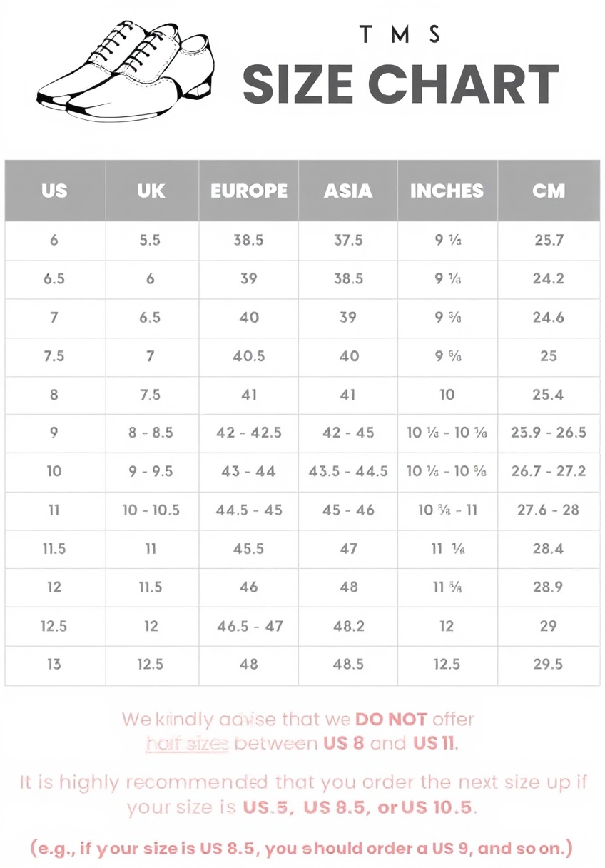Click the Asia 48.2 size cell
605x868 pixels.
point(348,626)
